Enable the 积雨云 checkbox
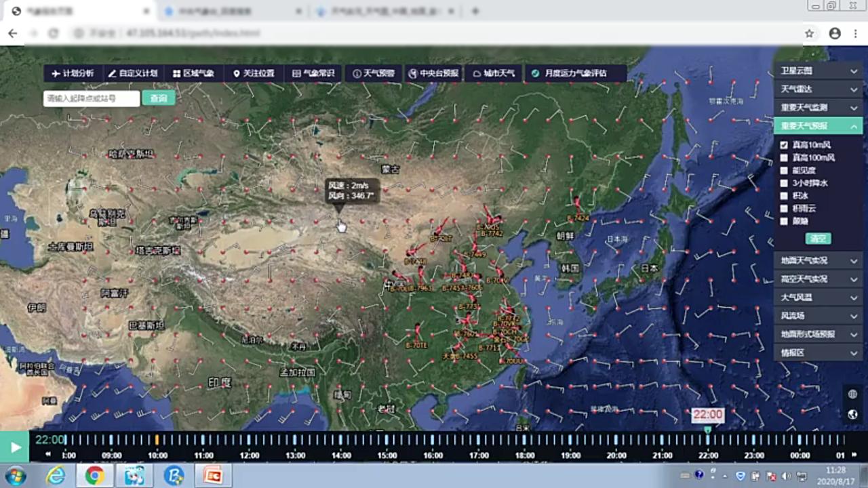This screenshot has height=488, width=868. click(784, 208)
